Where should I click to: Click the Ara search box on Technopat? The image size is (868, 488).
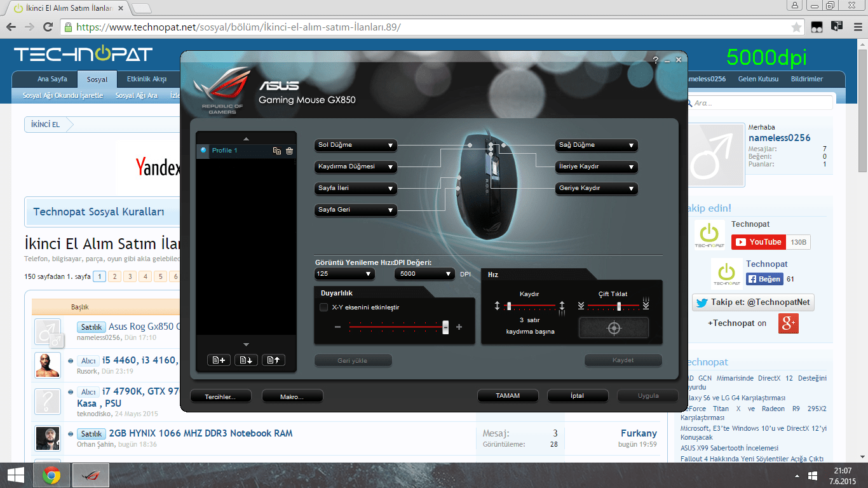click(759, 102)
